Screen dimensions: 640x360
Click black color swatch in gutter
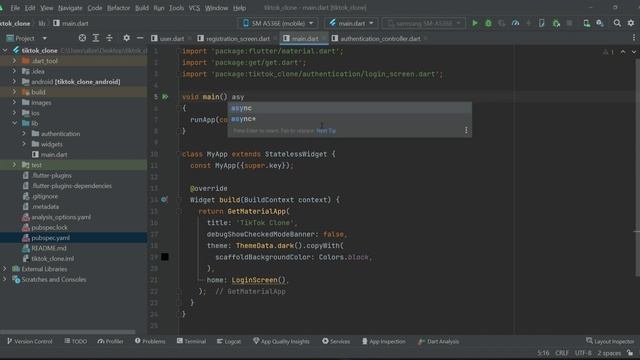pyautogui.click(x=164, y=257)
